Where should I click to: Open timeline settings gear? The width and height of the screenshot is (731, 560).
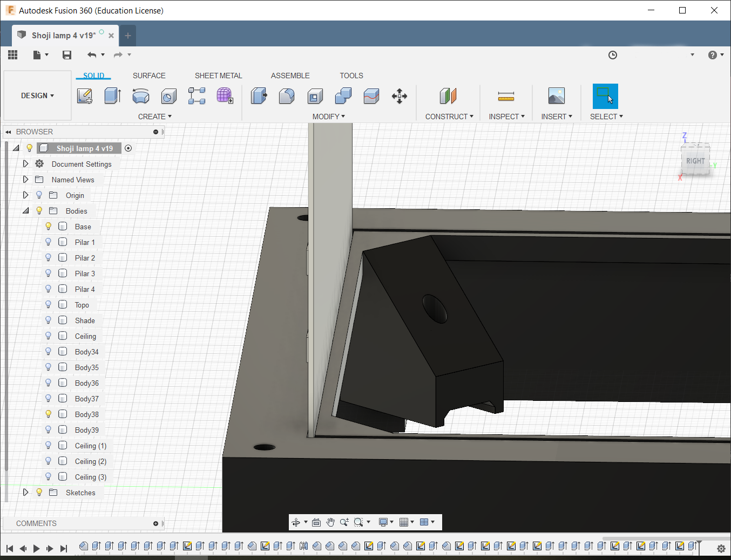(x=721, y=549)
